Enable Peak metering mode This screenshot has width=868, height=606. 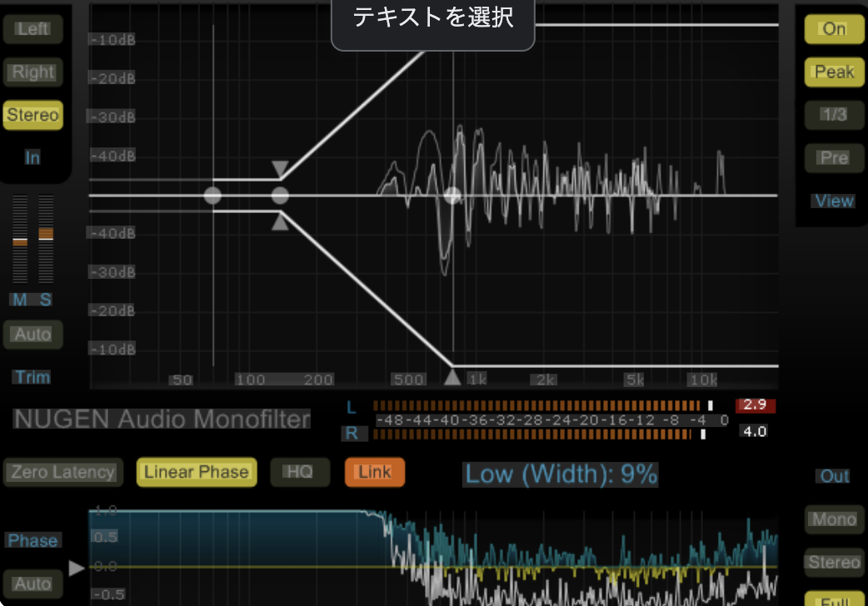(834, 72)
